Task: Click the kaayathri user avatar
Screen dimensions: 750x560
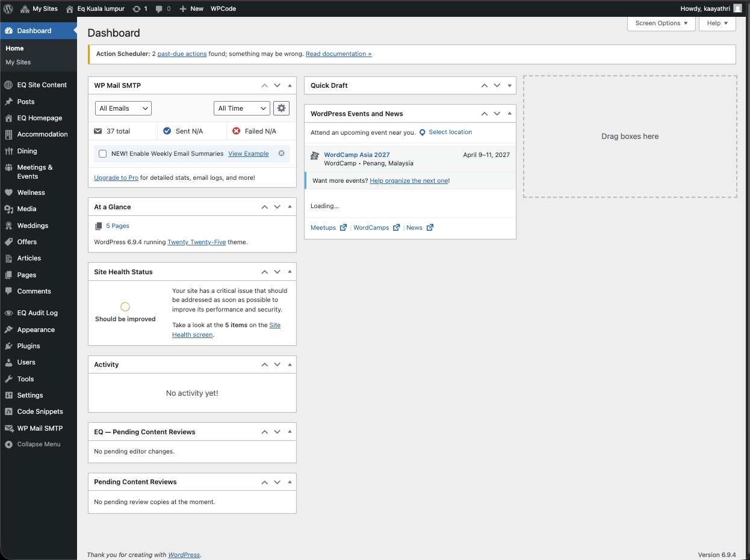Action: (737, 8)
